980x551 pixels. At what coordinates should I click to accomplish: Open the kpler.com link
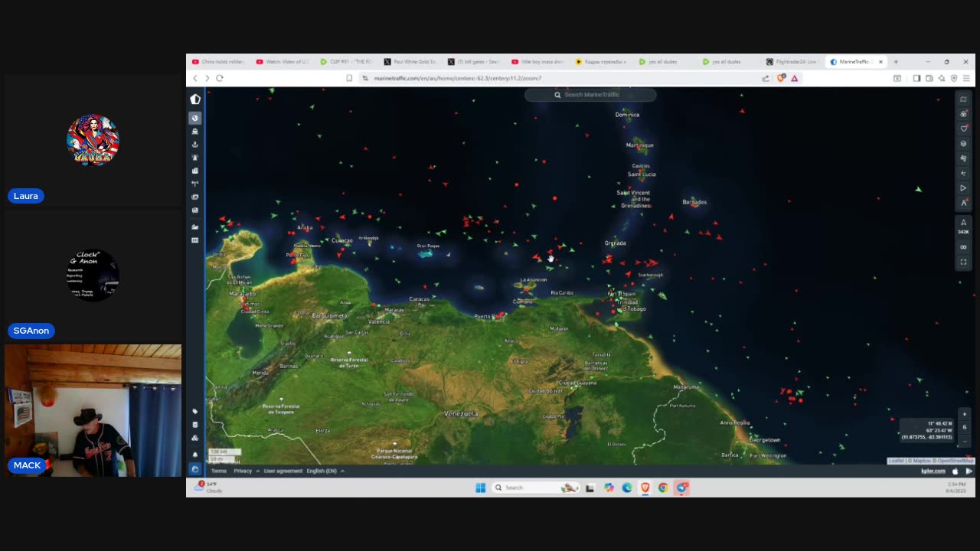[x=933, y=471]
